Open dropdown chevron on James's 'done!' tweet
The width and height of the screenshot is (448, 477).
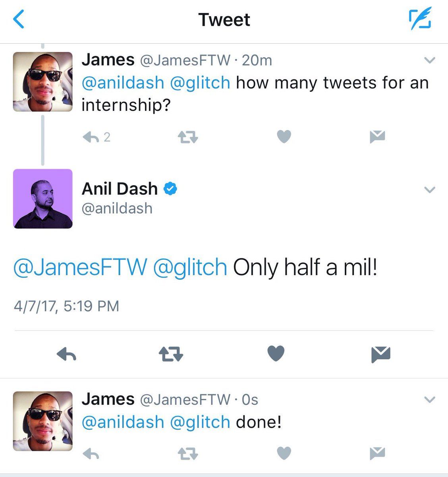point(430,399)
